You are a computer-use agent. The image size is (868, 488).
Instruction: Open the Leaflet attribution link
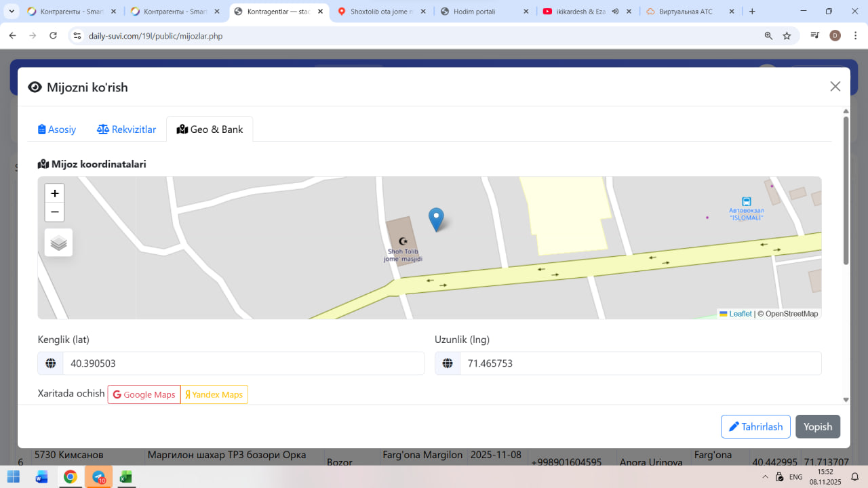click(736, 314)
